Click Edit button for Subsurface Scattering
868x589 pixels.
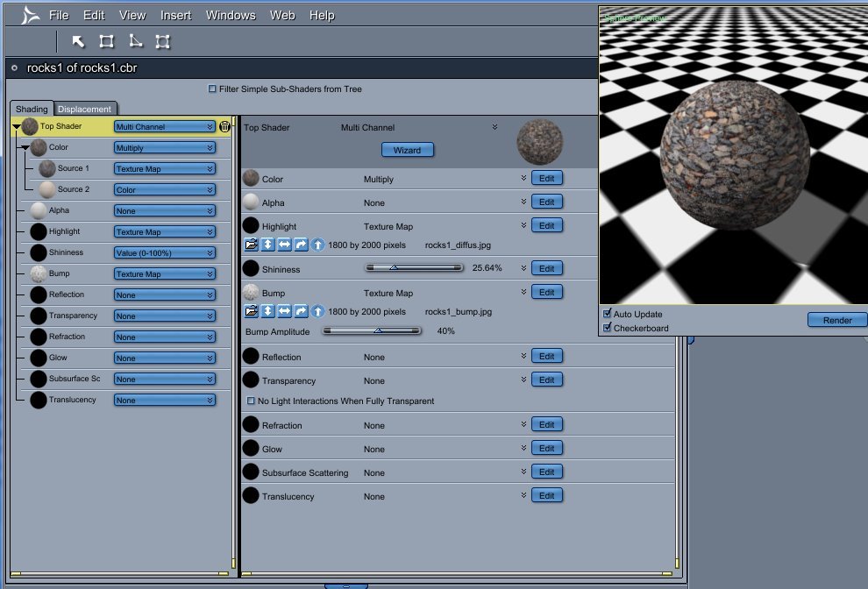tap(547, 472)
